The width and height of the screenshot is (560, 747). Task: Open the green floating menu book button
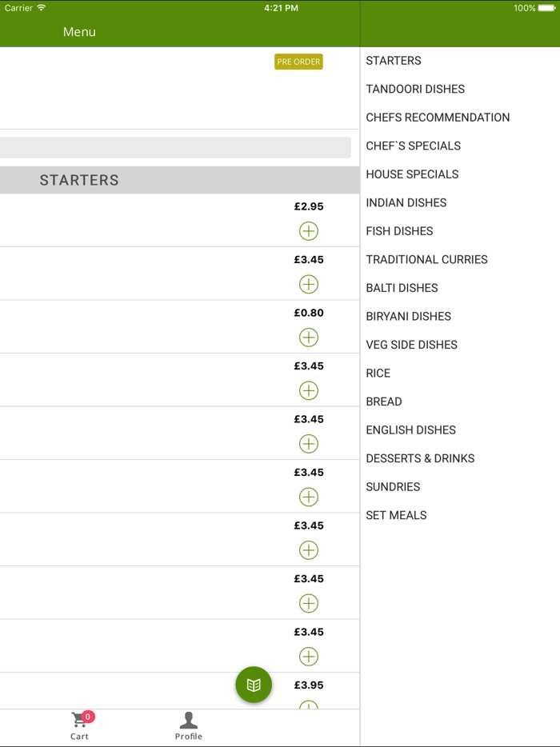(254, 685)
